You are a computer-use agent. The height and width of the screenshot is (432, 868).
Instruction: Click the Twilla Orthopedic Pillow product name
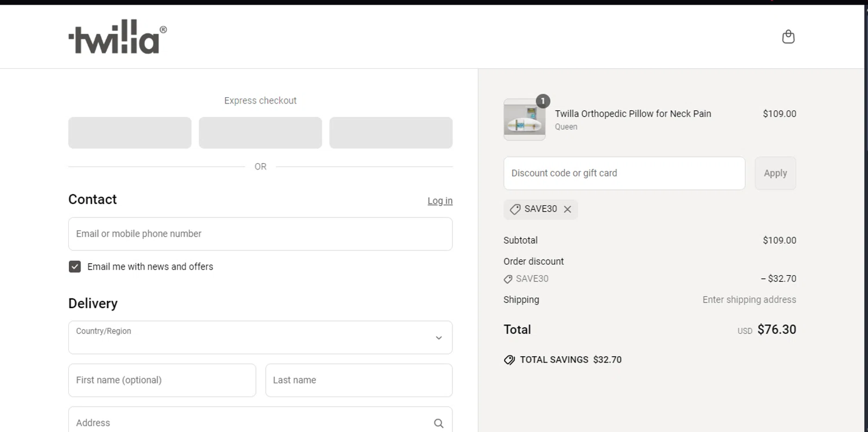click(x=633, y=114)
